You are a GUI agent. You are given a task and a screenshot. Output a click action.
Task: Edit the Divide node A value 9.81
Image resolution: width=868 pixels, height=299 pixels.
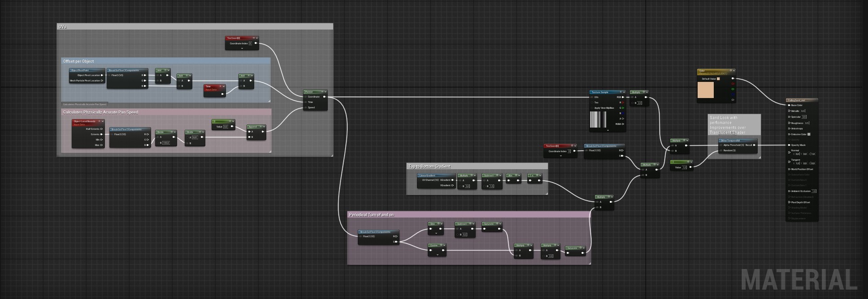tap(195, 137)
